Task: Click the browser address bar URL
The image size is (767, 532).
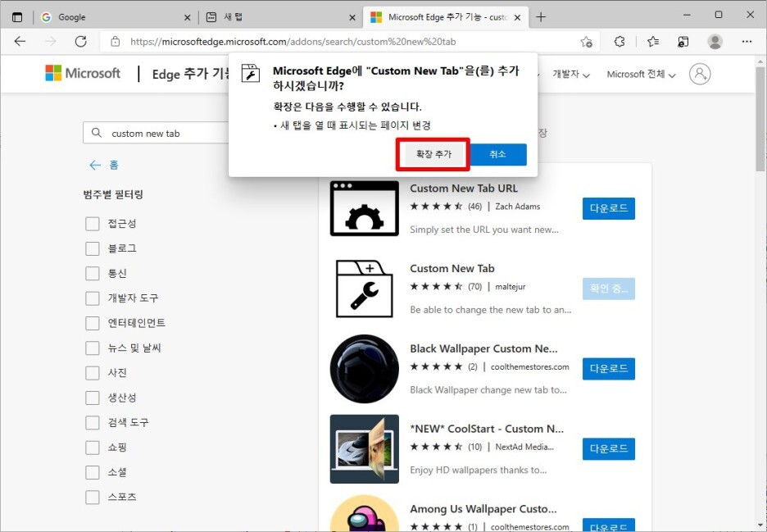Action: pos(293,42)
